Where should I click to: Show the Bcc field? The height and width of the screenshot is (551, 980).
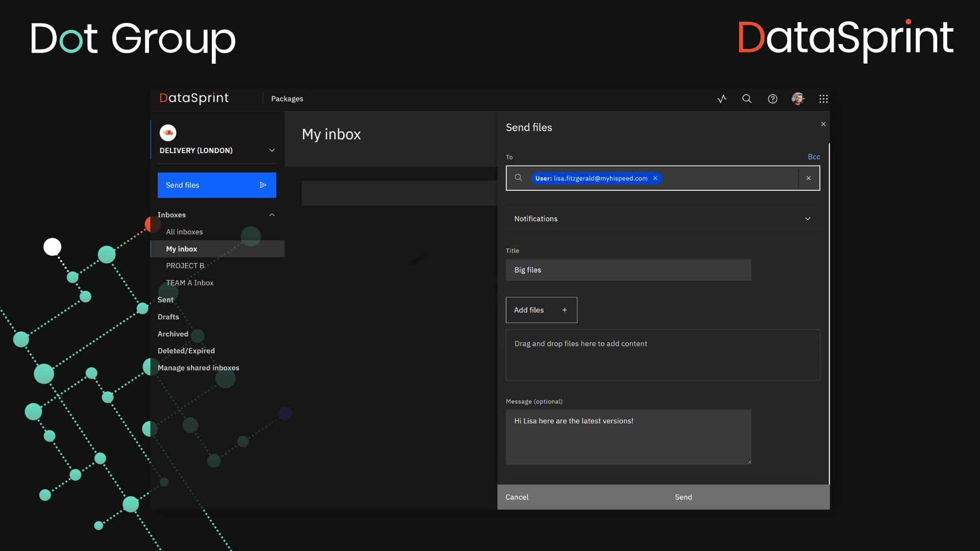point(814,157)
